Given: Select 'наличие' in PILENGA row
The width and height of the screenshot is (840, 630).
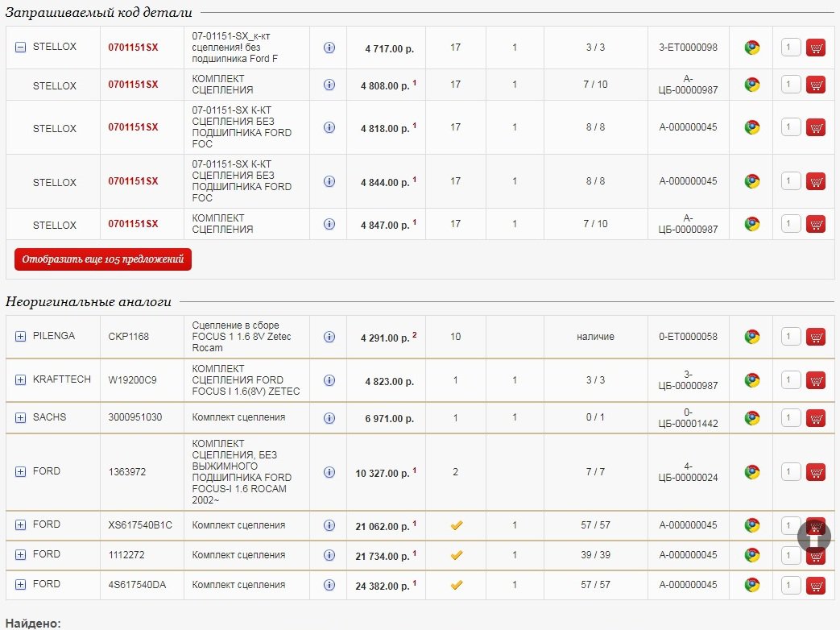Looking at the screenshot, I should pos(595,337).
